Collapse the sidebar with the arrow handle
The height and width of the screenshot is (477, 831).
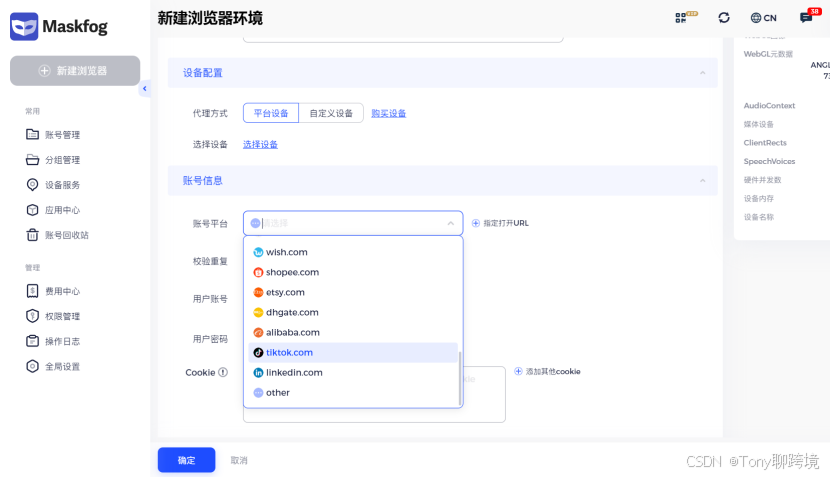[145, 89]
